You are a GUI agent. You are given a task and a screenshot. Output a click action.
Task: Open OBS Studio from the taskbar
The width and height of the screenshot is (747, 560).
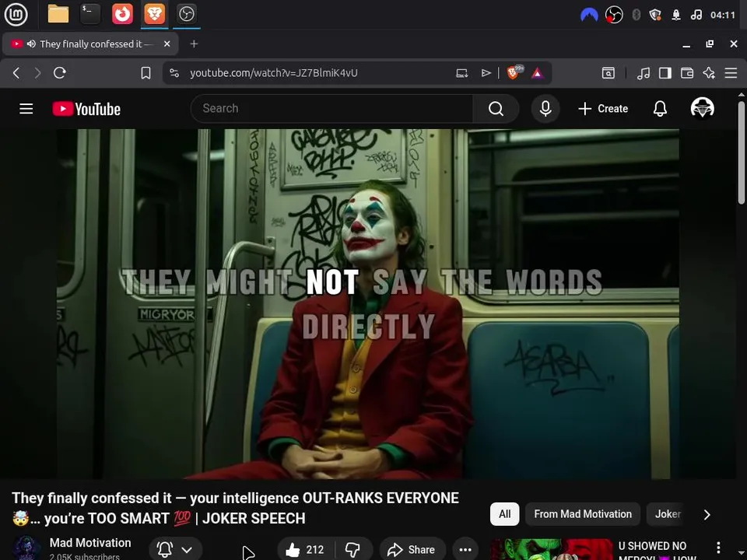[x=186, y=14]
